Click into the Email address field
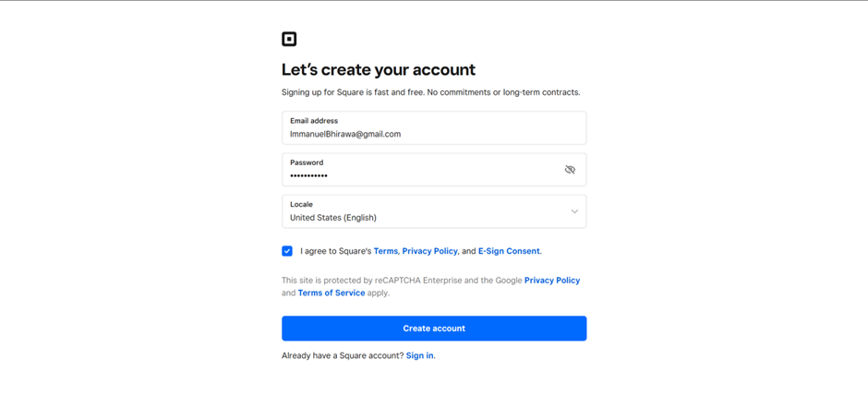 pyautogui.click(x=434, y=128)
